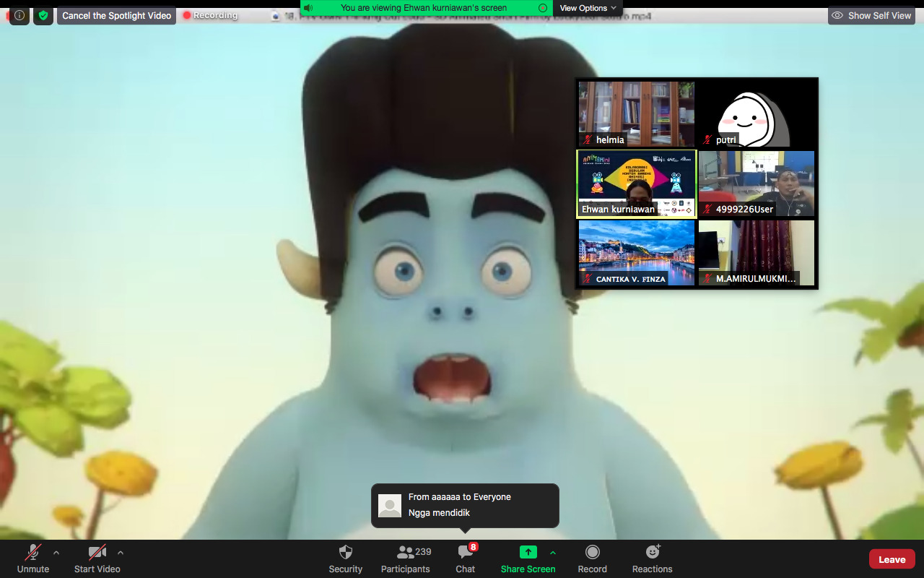Show Self View
This screenshot has width=924, height=578.
(871, 15)
